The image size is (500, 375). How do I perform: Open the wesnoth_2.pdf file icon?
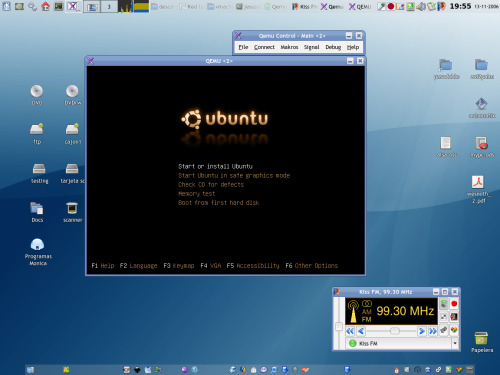478,189
